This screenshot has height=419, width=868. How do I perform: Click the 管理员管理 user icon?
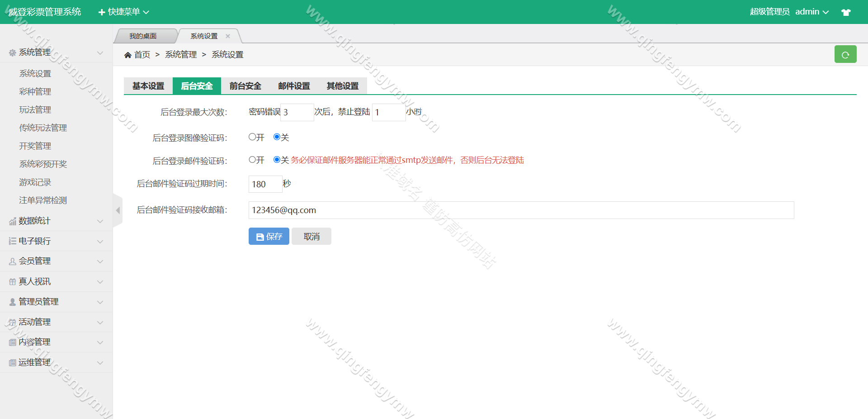pos(12,302)
